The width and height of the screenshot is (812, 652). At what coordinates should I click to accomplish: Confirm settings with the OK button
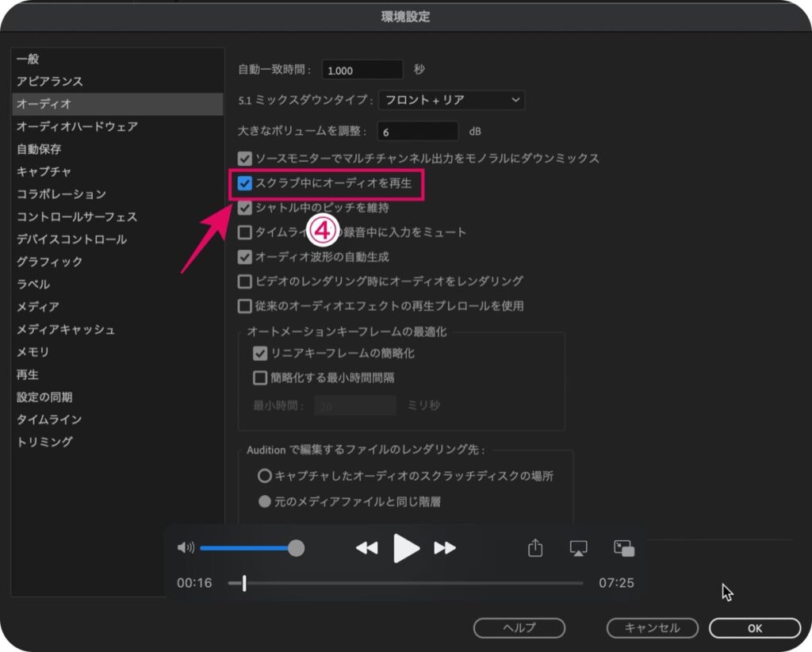(x=755, y=627)
